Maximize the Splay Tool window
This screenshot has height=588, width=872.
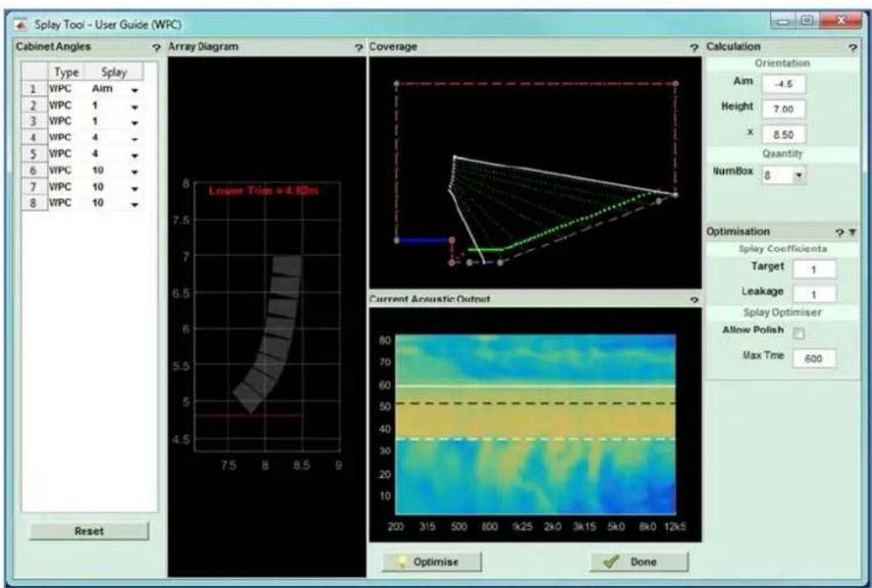click(x=807, y=22)
